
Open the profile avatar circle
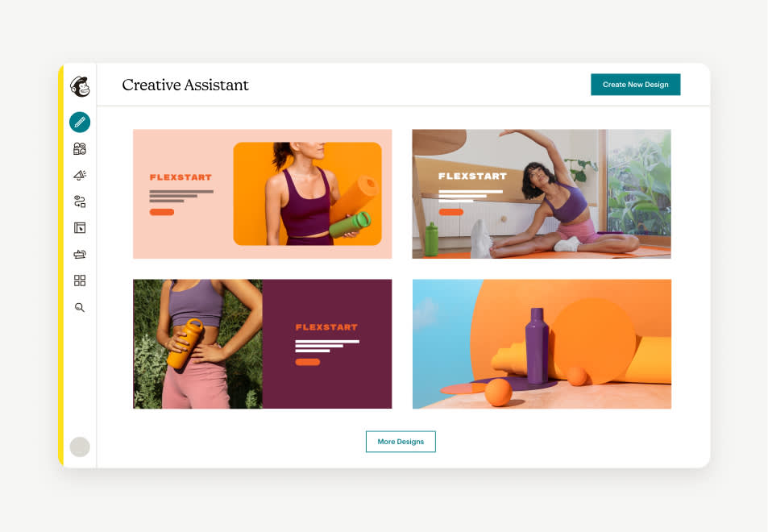[x=80, y=447]
